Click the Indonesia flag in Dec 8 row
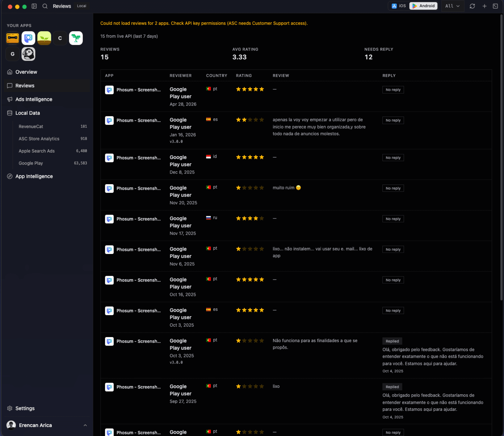This screenshot has width=504, height=436. pyautogui.click(x=209, y=157)
